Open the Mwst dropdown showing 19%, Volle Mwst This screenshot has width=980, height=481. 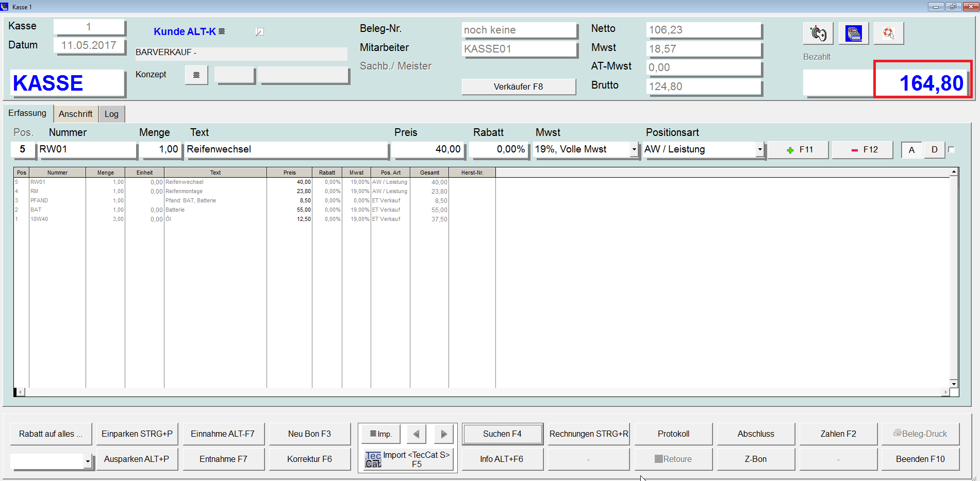pyautogui.click(x=634, y=150)
